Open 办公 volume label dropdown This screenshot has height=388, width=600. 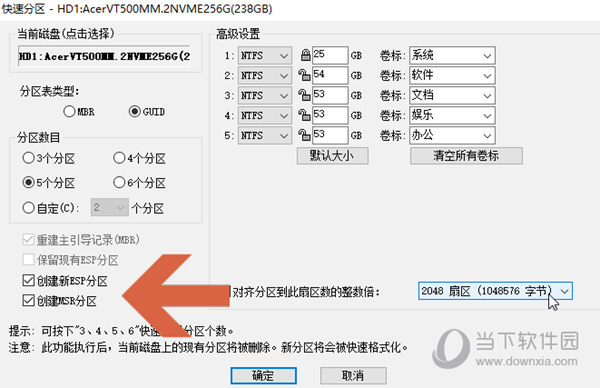click(x=452, y=135)
